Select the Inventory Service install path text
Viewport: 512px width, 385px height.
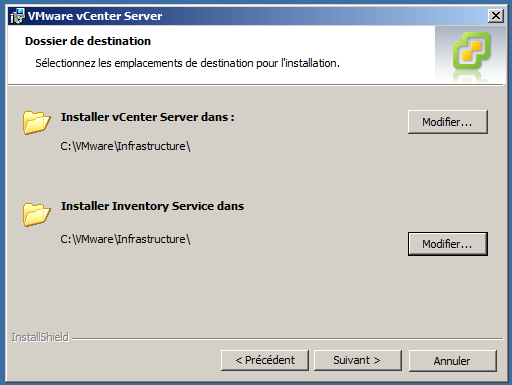(125, 239)
